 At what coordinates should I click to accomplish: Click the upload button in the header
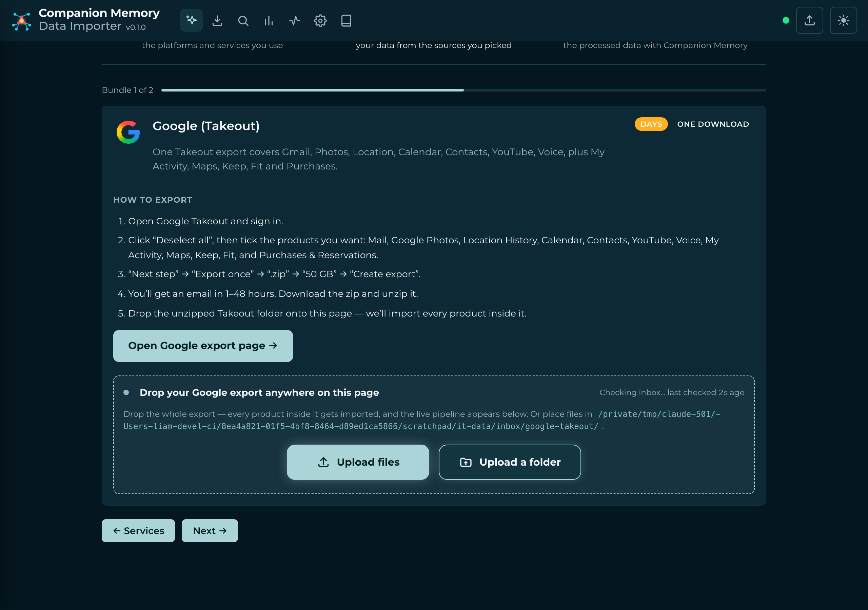coord(809,20)
